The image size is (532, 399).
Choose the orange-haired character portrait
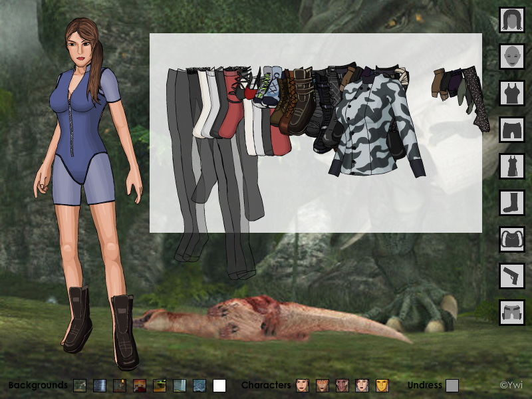[323, 386]
